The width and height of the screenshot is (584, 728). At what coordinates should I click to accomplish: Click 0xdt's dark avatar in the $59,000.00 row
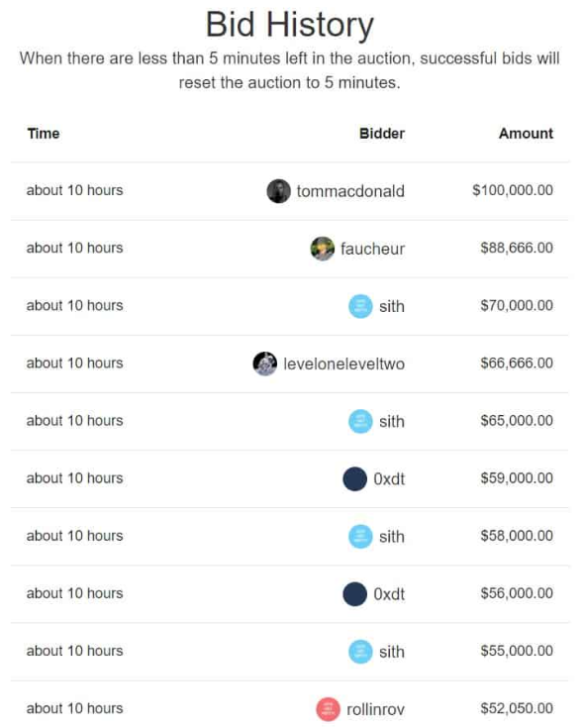pyautogui.click(x=354, y=478)
